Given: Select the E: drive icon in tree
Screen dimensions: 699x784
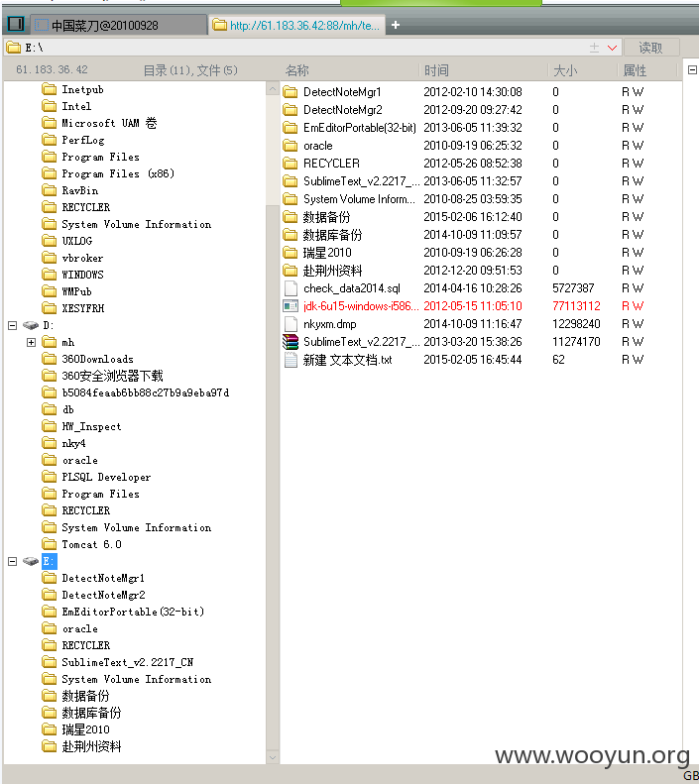Looking at the screenshot, I should pyautogui.click(x=31, y=562).
